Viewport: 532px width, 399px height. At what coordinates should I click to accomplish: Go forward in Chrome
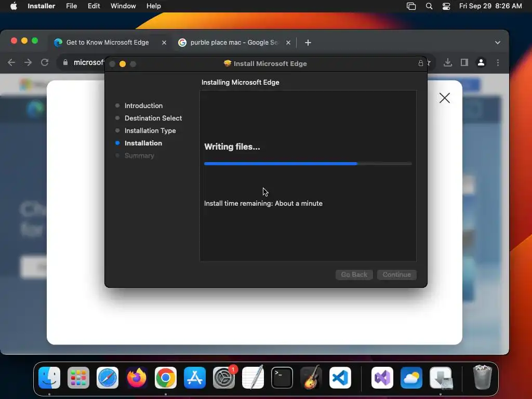click(x=28, y=62)
